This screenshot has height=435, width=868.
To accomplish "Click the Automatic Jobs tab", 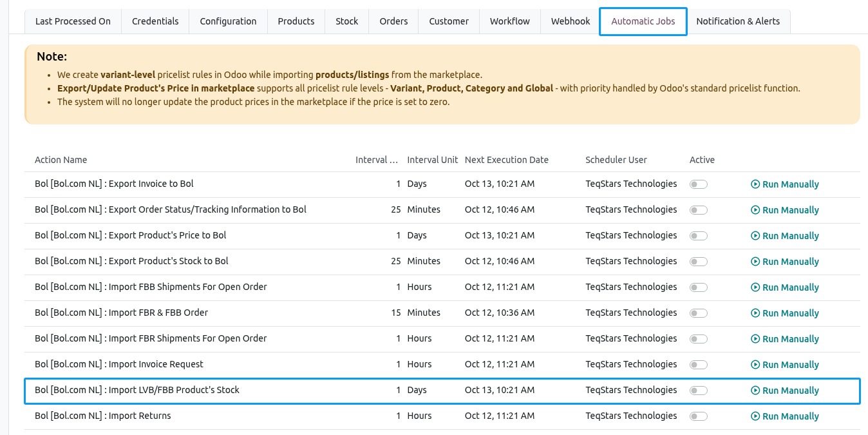I will [x=643, y=21].
